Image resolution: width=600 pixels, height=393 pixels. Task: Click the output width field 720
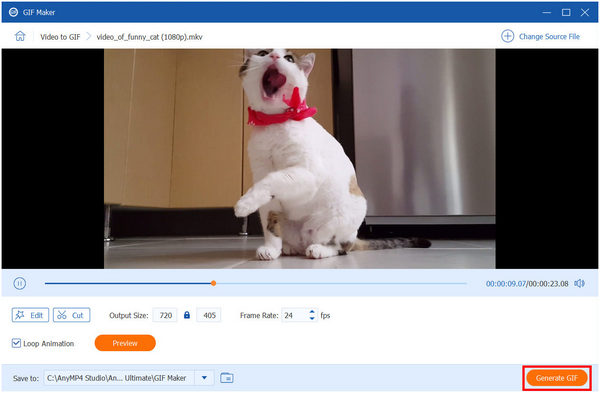(x=165, y=315)
